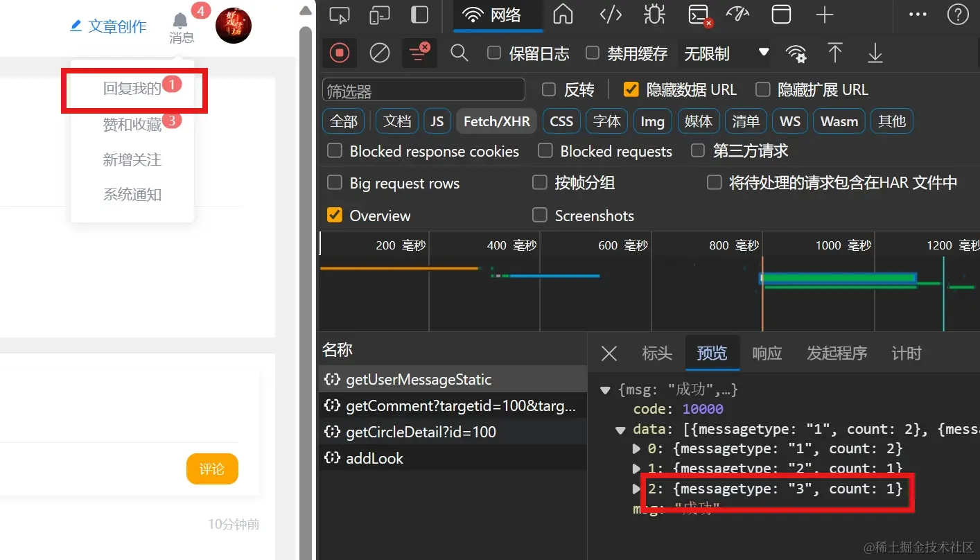This screenshot has width=980, height=560.
Task: Select the Img request type filter
Action: [652, 121]
